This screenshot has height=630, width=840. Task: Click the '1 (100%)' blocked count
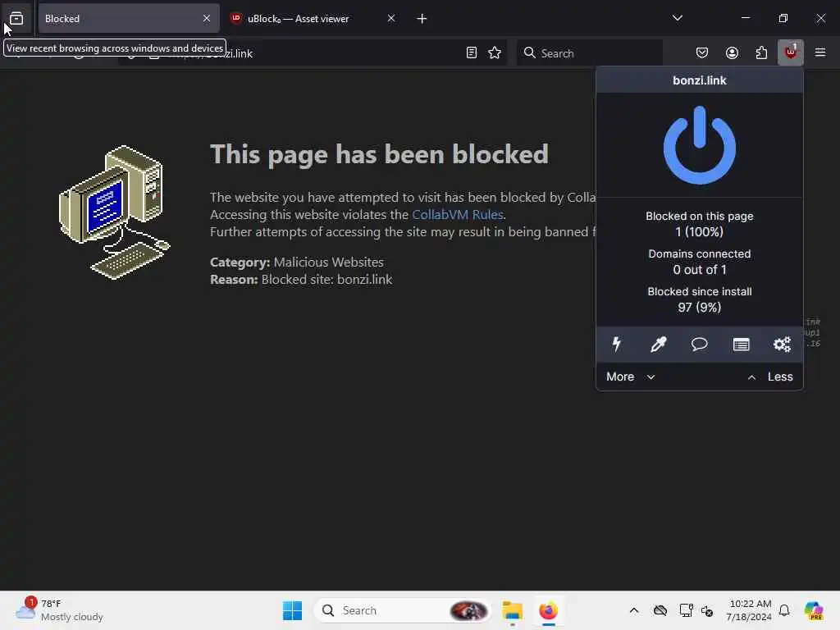699,232
